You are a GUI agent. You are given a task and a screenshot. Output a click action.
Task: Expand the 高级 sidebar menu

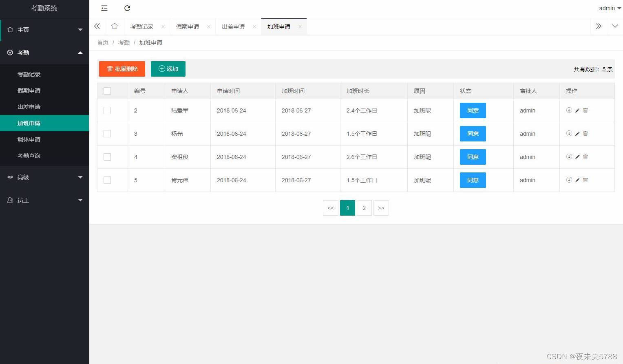pyautogui.click(x=44, y=177)
